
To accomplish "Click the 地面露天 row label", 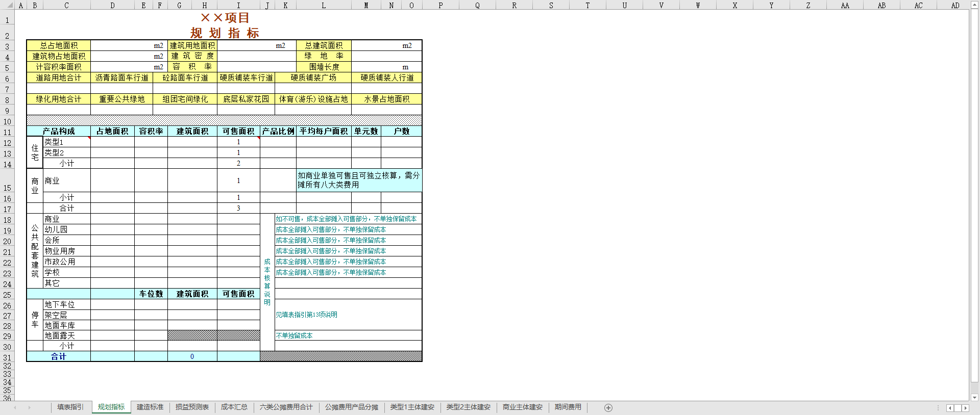I will (x=66, y=335).
